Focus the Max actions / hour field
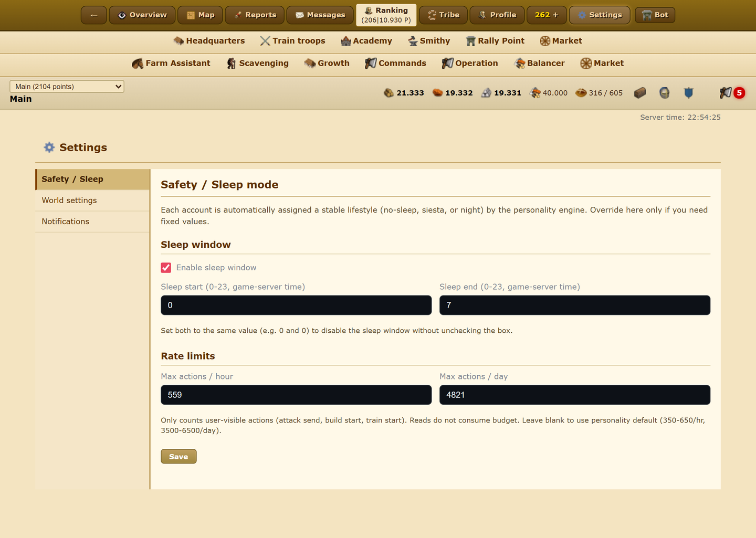This screenshot has width=756, height=538. [x=296, y=395]
